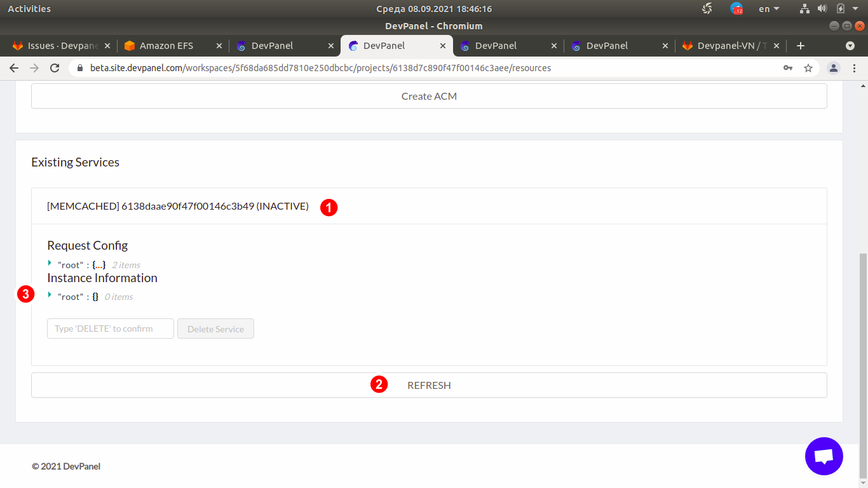Bookmark this page with the star icon
The image size is (868, 488).
(808, 67)
